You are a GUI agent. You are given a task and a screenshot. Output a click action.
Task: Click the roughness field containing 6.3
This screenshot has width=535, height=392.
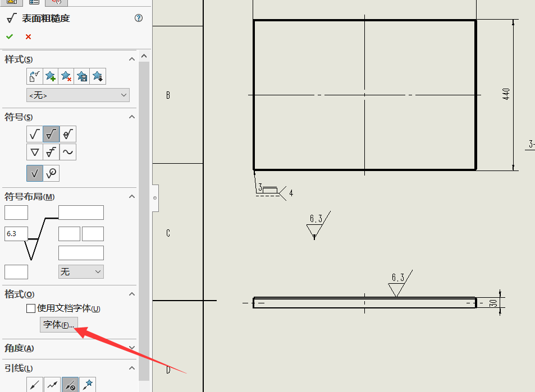(x=16, y=234)
